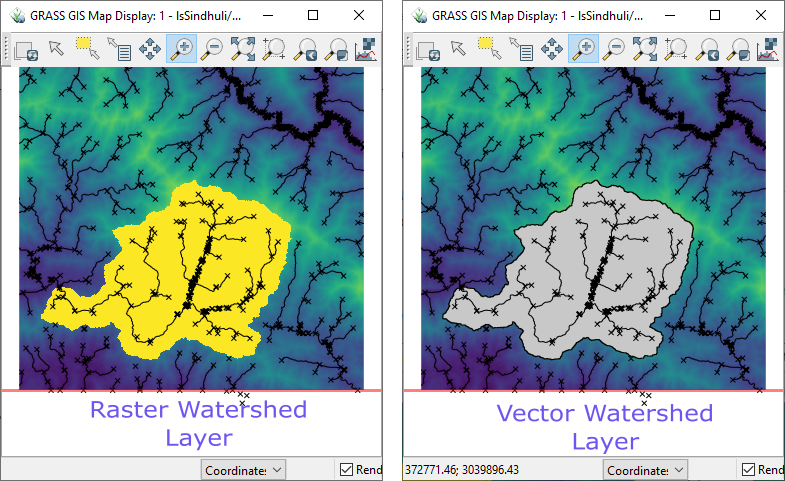The height and width of the screenshot is (481, 785).
Task: Maximize the right GRASS GIS Map Display window
Action: (715, 16)
